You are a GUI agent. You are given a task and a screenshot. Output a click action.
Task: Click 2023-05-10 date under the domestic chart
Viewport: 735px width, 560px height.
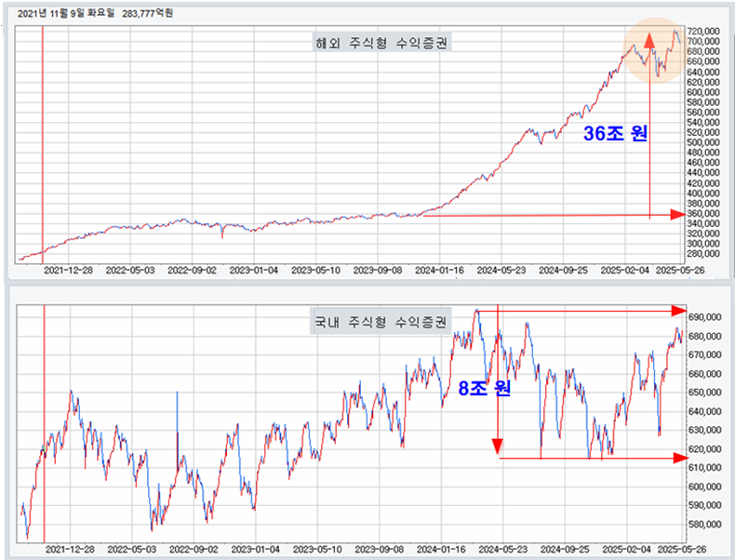[x=317, y=549]
